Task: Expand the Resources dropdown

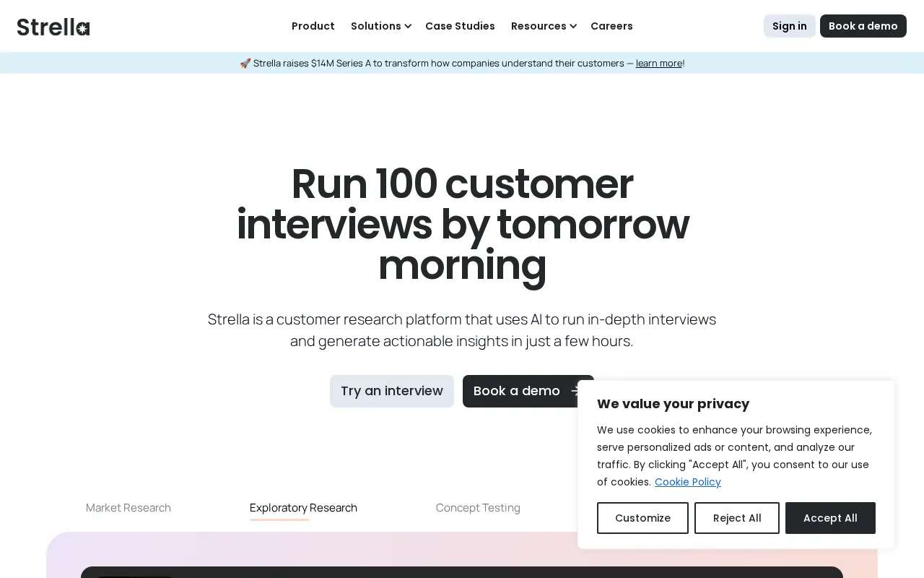Action: (544, 26)
